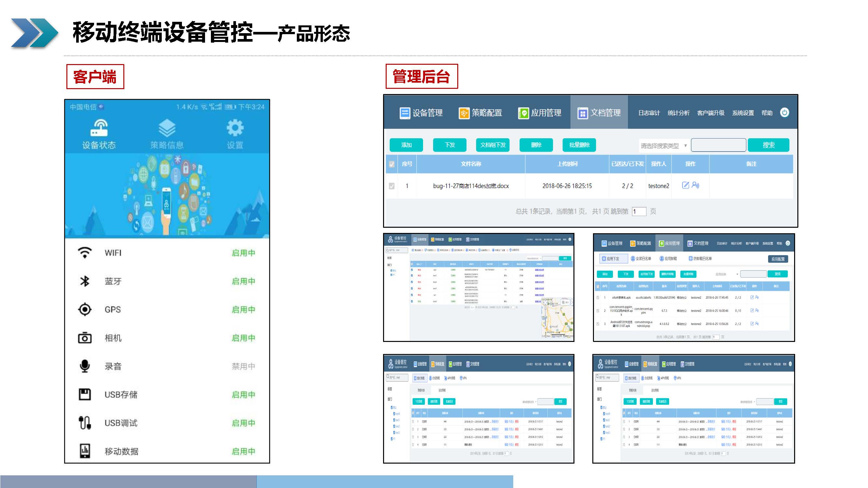Click the 蓝牙 bluetooth icon
This screenshot has width=868, height=488.
pyautogui.click(x=85, y=281)
